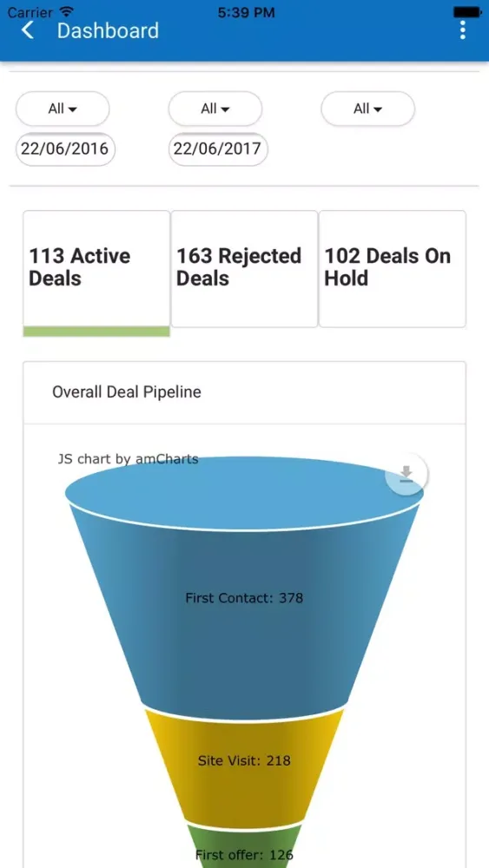This screenshot has height=868, width=489.
Task: Click the First offer funnel segment
Action: pos(244,850)
